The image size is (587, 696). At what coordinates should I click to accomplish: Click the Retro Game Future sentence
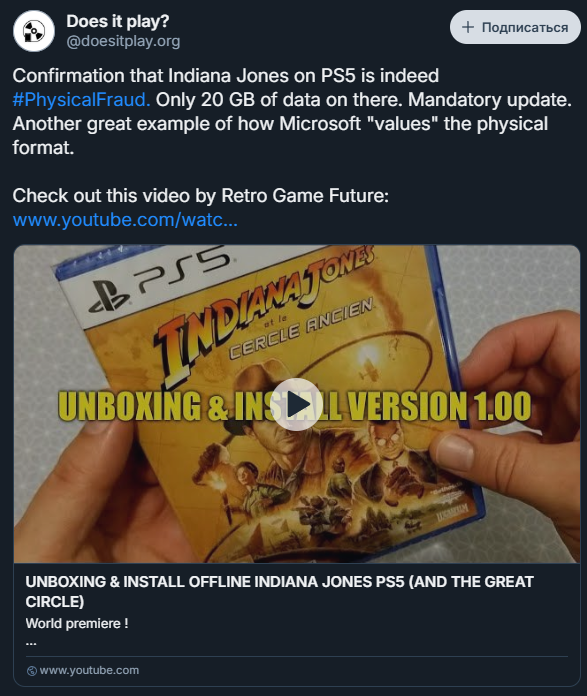click(x=200, y=196)
